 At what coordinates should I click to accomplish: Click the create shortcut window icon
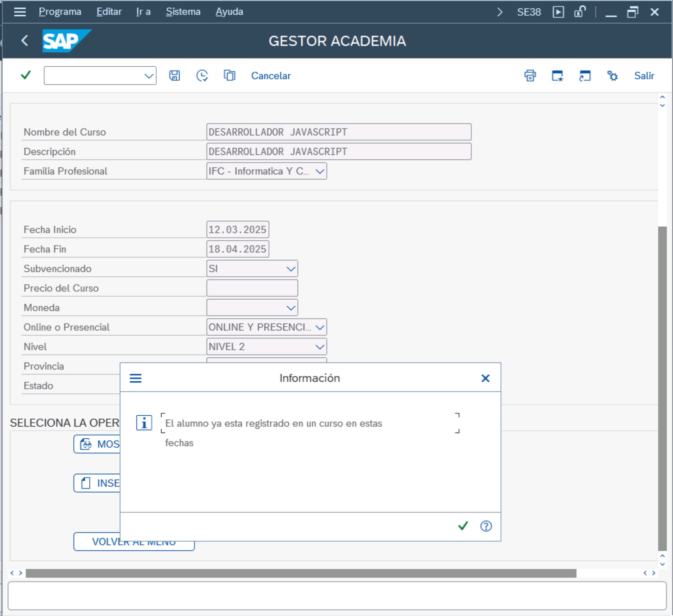click(585, 76)
